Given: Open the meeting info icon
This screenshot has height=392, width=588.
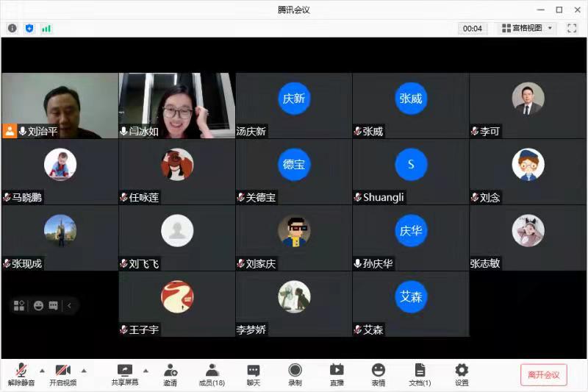Looking at the screenshot, I should pyautogui.click(x=12, y=28).
